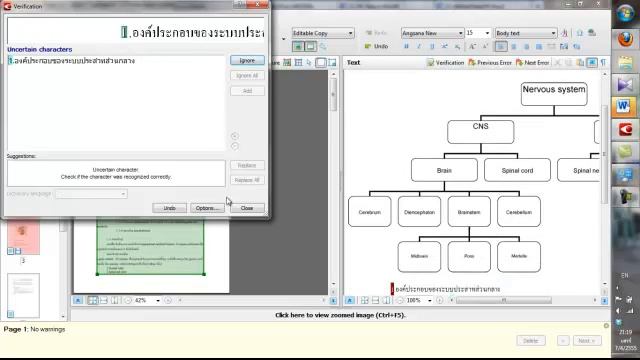Open the style editor icon beside Body text
Viewport: 640px width, 360px height.
565,33
